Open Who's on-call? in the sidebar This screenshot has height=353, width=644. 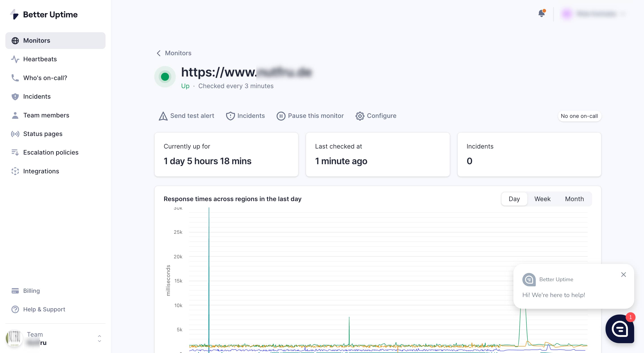pyautogui.click(x=55, y=78)
